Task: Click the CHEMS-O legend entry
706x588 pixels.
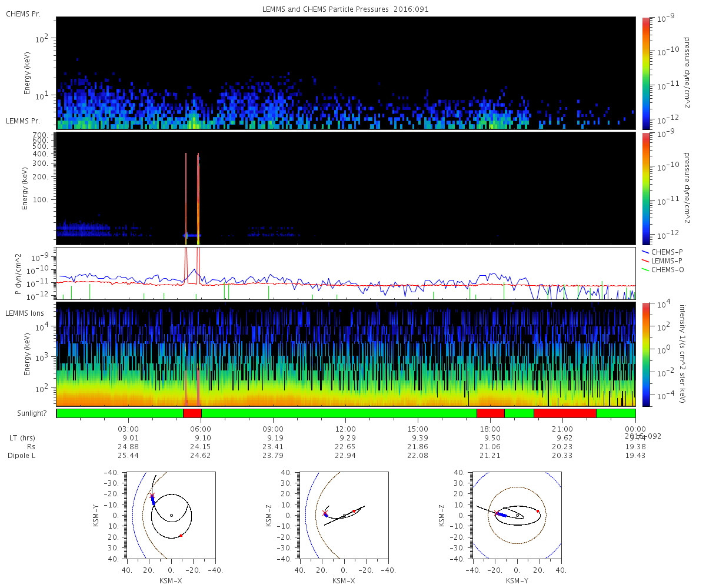Action: coord(664,269)
